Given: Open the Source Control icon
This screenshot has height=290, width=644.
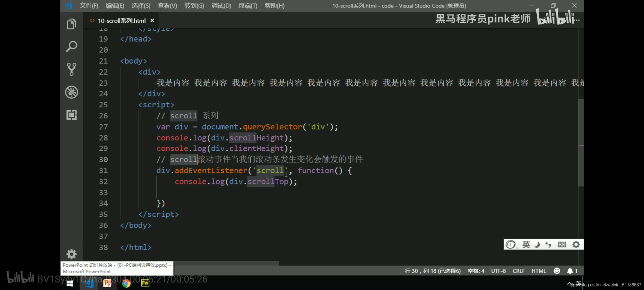Looking at the screenshot, I should 71,69.
